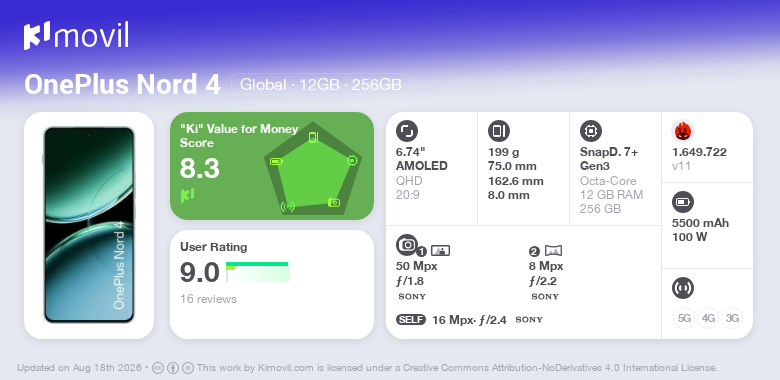
Task: Click the 3G network badge
Action: (732, 318)
